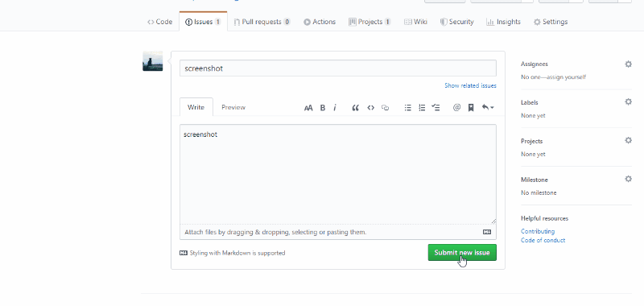
Task: Insert a bulleted list
Action: pyautogui.click(x=408, y=108)
